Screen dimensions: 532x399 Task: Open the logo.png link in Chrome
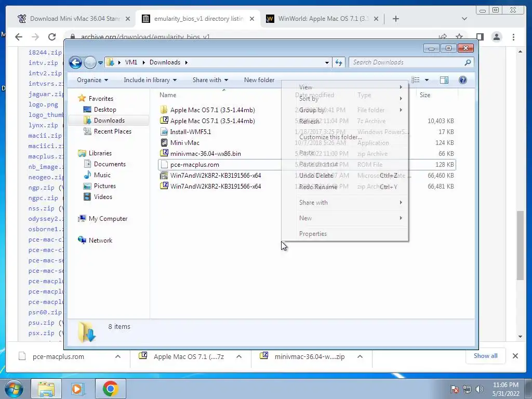(x=44, y=104)
